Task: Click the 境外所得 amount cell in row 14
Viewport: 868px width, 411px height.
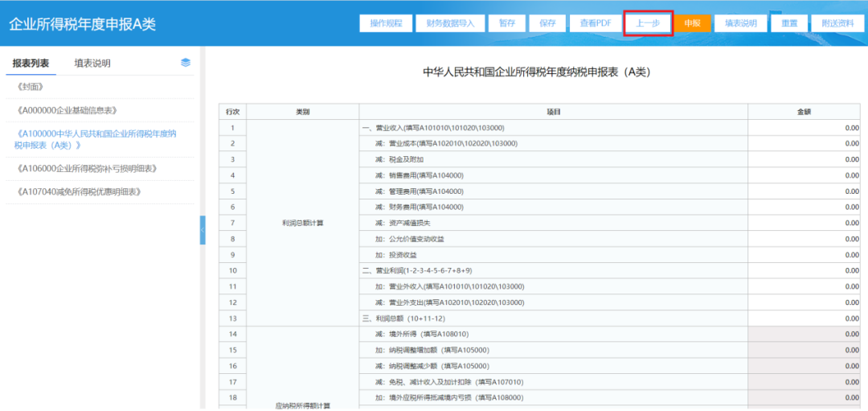Action: click(x=805, y=335)
